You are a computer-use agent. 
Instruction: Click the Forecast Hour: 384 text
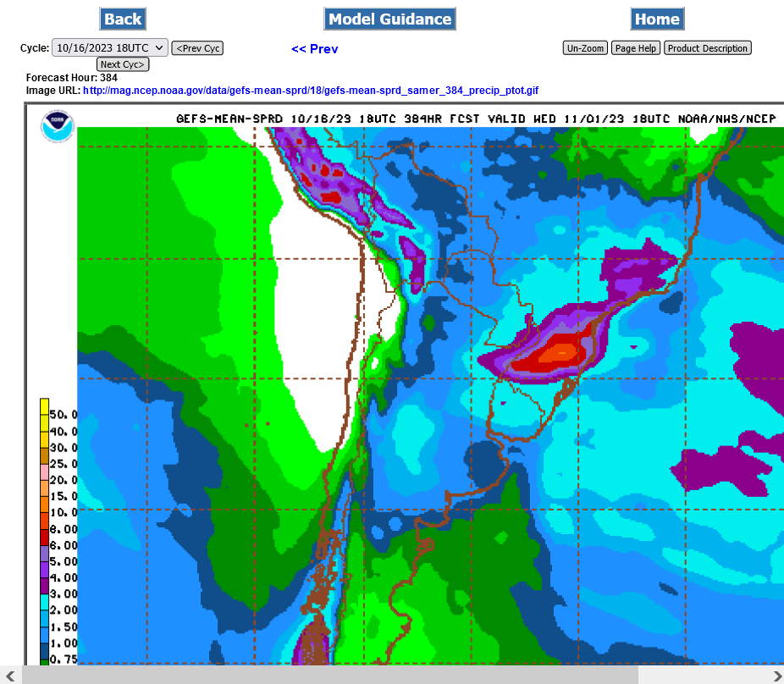pos(71,78)
